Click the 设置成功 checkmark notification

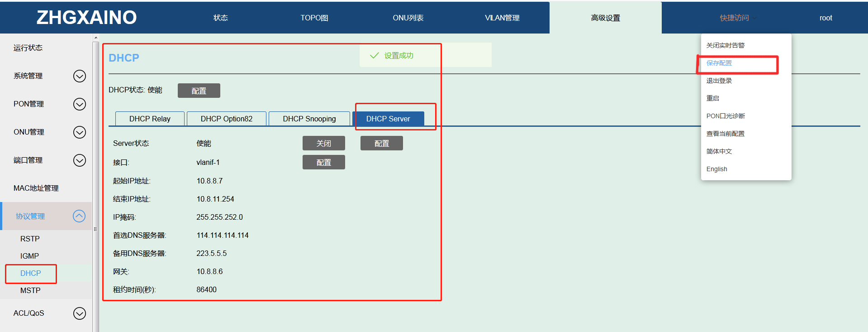[x=392, y=56]
